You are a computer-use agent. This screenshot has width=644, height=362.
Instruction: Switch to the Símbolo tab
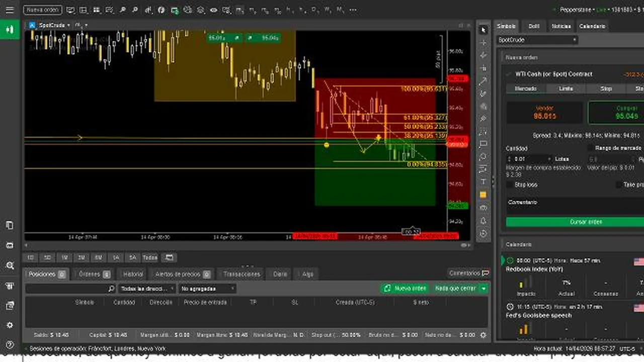[x=506, y=26]
